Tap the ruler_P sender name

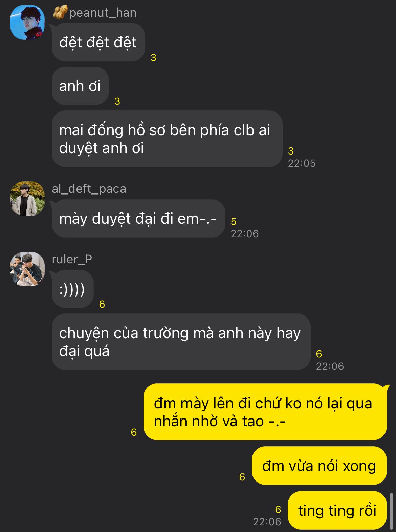[72, 259]
